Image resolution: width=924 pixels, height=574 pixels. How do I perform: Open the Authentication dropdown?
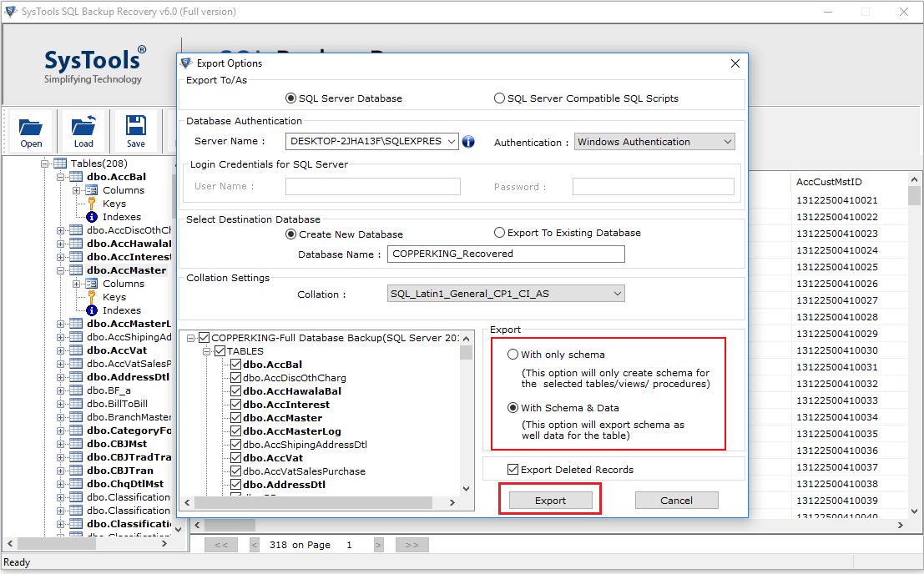coord(728,142)
